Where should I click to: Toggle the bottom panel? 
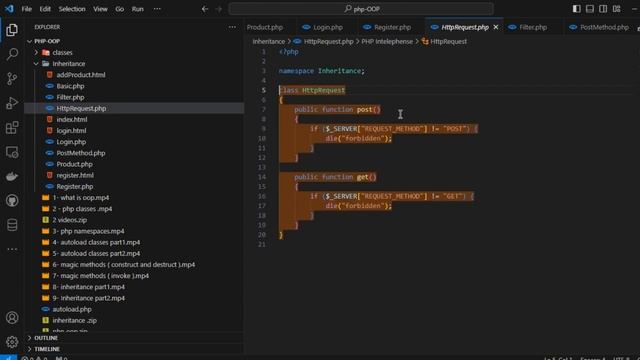click(590, 9)
